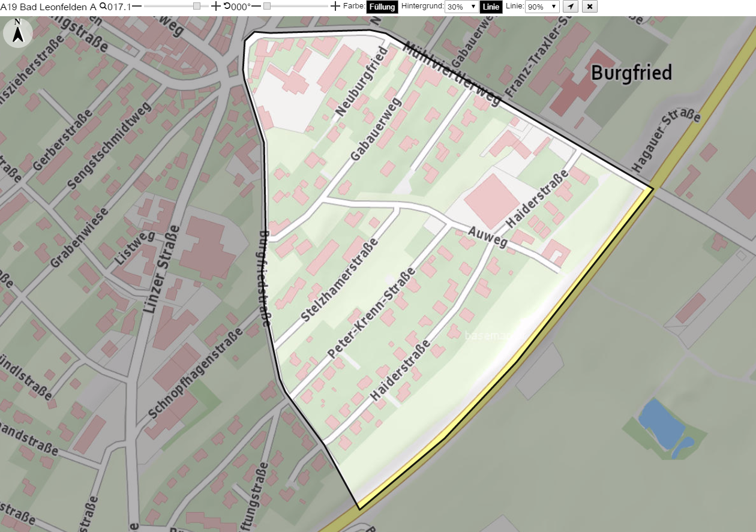Increase rotation with the plus icon
Viewport: 756px width, 532px height.
click(x=335, y=6)
